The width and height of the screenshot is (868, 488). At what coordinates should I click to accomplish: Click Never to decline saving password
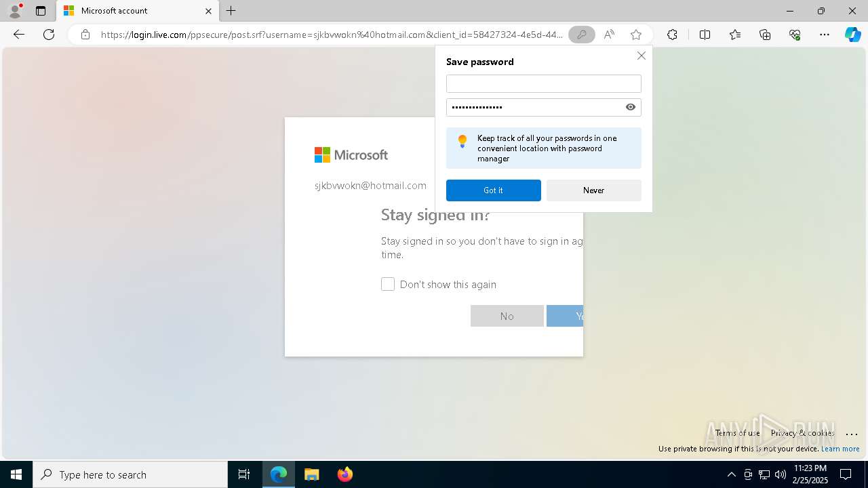pos(594,190)
